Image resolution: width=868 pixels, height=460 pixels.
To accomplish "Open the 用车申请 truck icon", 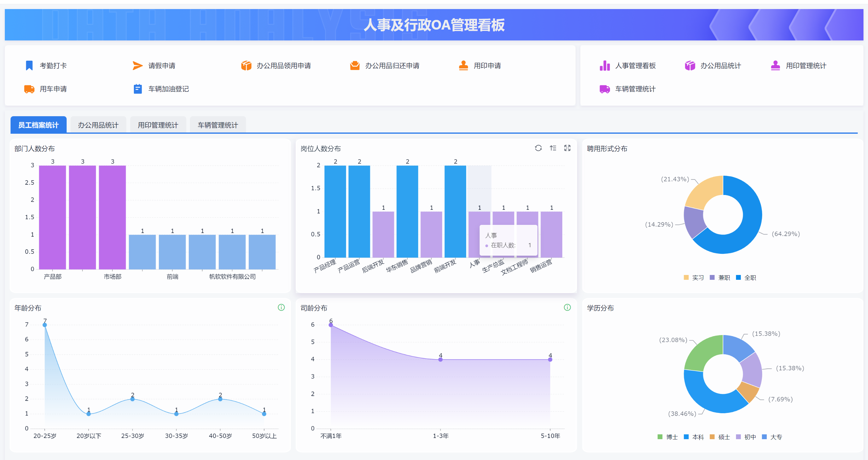I will click(29, 89).
